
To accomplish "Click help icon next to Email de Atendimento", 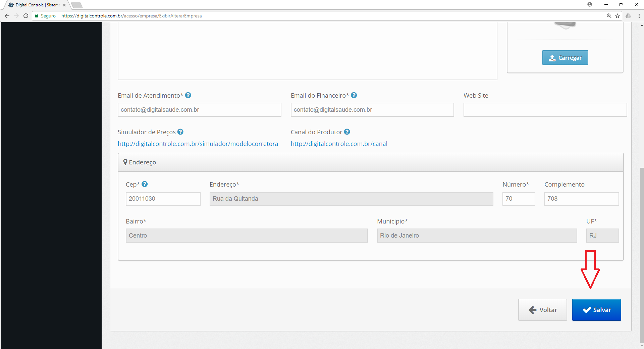I will (188, 95).
